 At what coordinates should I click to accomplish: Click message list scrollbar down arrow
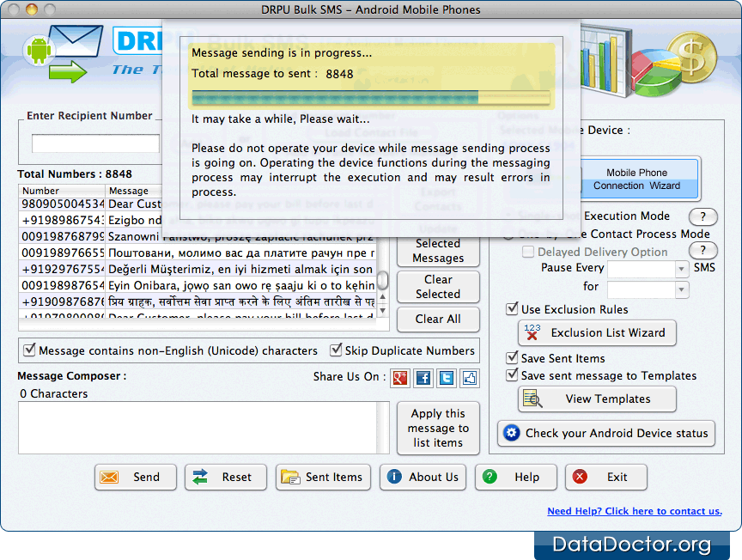[x=383, y=311]
